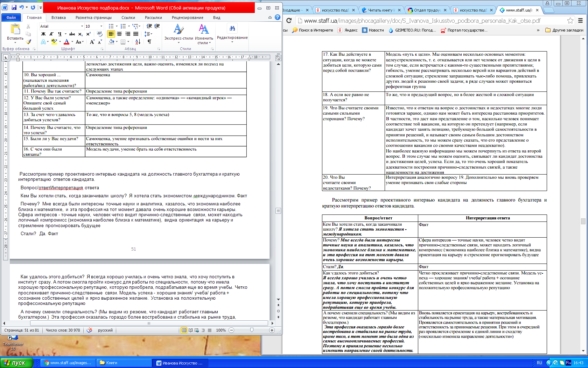Toggle subscript (x₂) formatting
Screen dimensions: 588x368
[x=80, y=34]
